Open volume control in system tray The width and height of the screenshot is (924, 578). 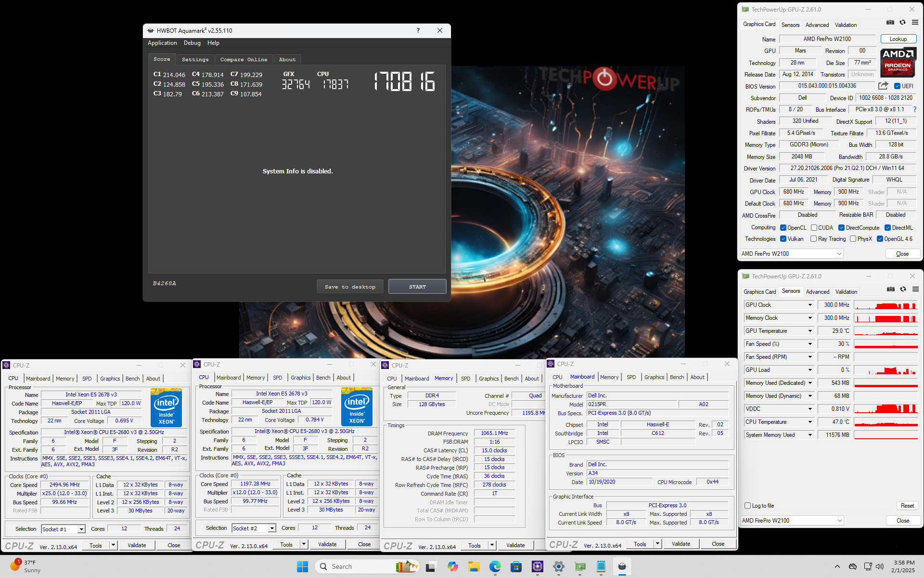point(880,566)
